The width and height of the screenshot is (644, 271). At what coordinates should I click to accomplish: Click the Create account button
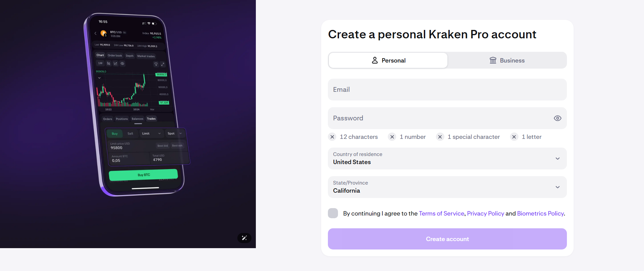(447, 239)
